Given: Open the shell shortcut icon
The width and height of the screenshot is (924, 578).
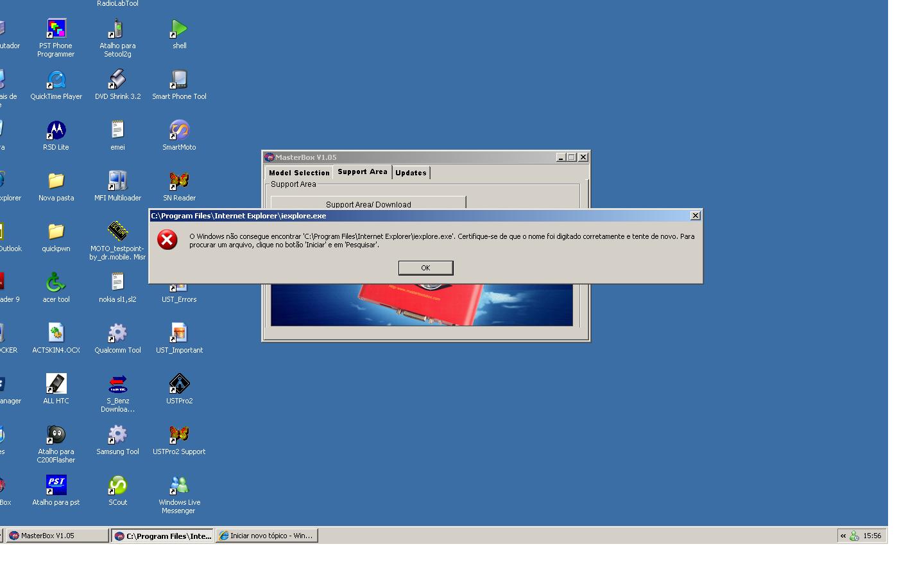Looking at the screenshot, I should click(179, 29).
